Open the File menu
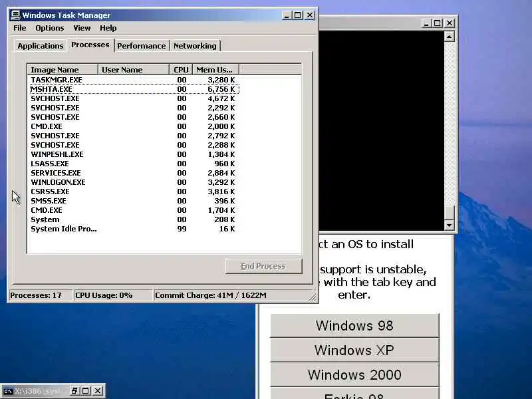This screenshot has height=399, width=532. pyautogui.click(x=20, y=28)
